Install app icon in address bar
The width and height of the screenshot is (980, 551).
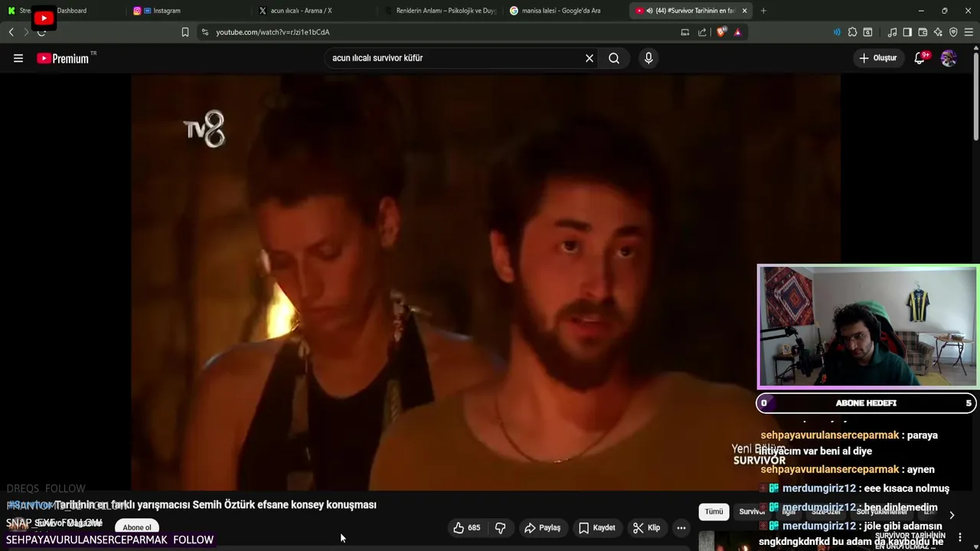pos(685,32)
